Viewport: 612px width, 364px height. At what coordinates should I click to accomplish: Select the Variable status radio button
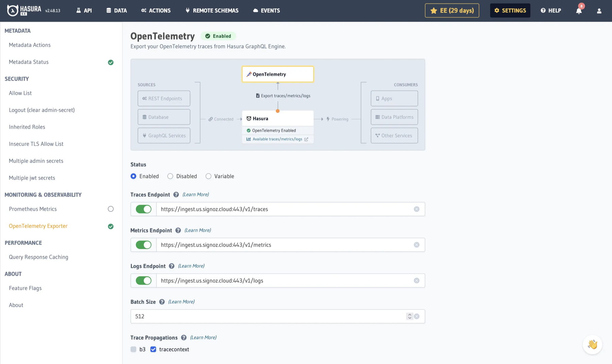coord(208,176)
